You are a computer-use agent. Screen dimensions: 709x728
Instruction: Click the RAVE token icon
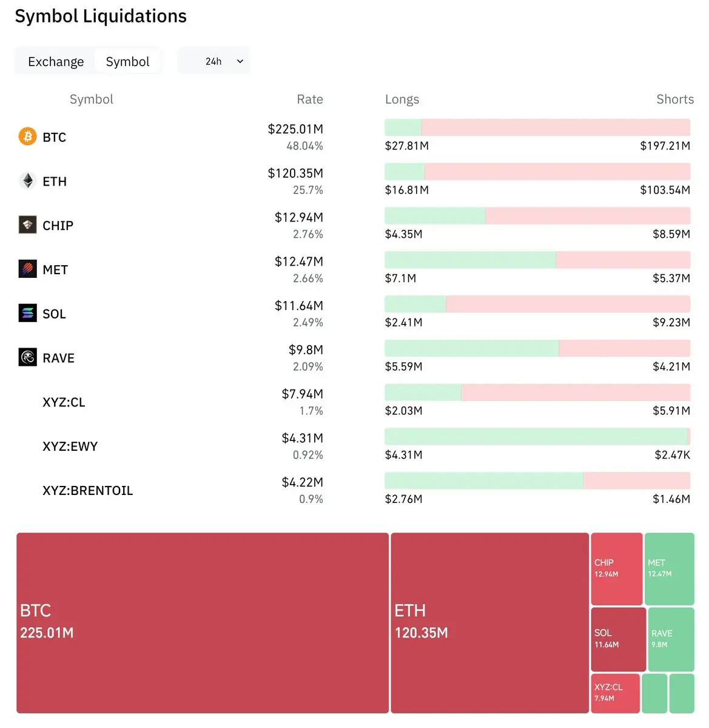(27, 358)
